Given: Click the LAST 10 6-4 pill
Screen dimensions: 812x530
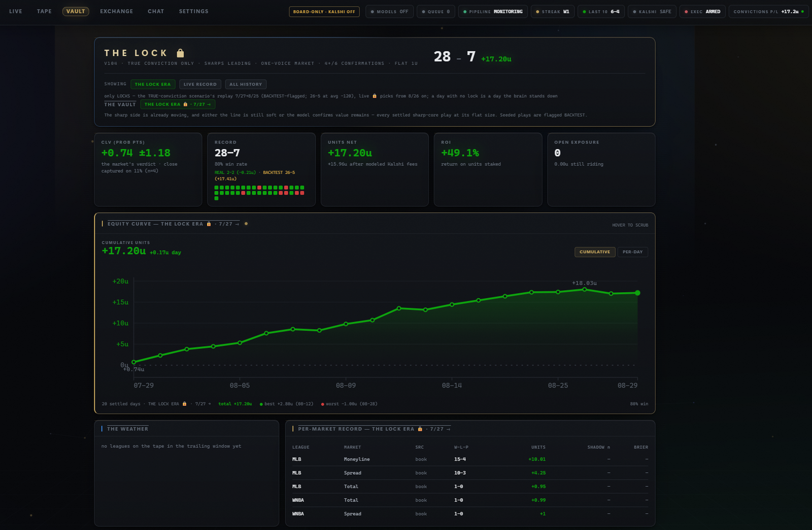Looking at the screenshot, I should coord(601,12).
